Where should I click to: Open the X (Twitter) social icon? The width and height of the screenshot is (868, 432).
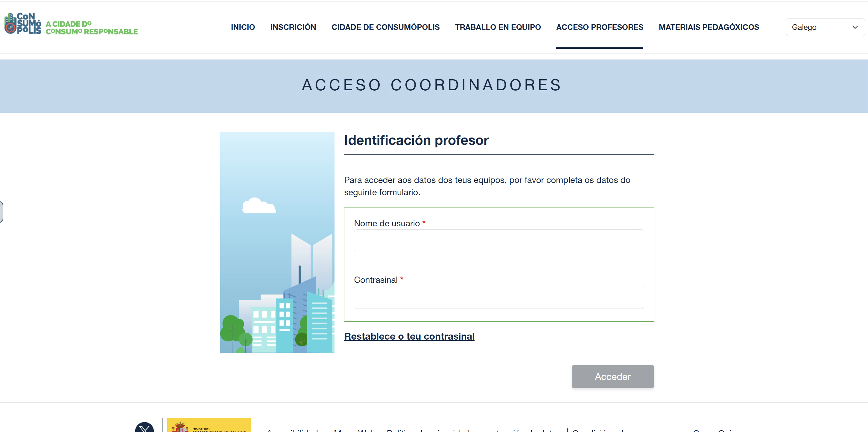(x=145, y=427)
